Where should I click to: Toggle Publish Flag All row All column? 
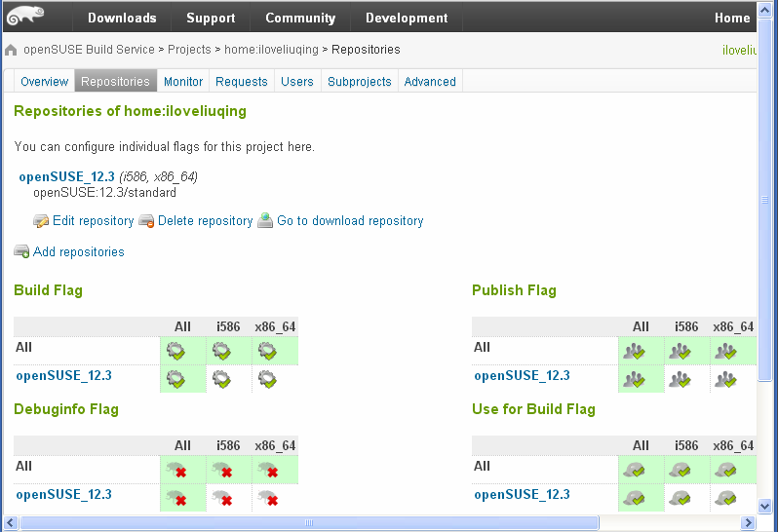634,351
